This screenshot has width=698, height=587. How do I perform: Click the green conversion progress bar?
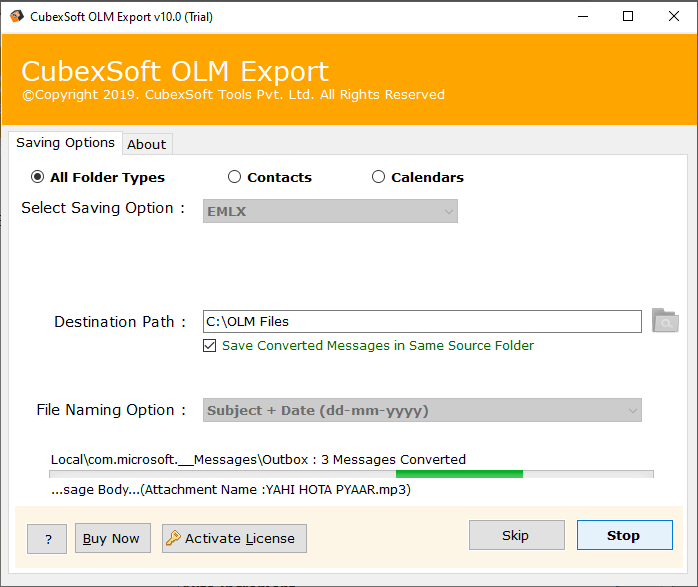pos(351,474)
